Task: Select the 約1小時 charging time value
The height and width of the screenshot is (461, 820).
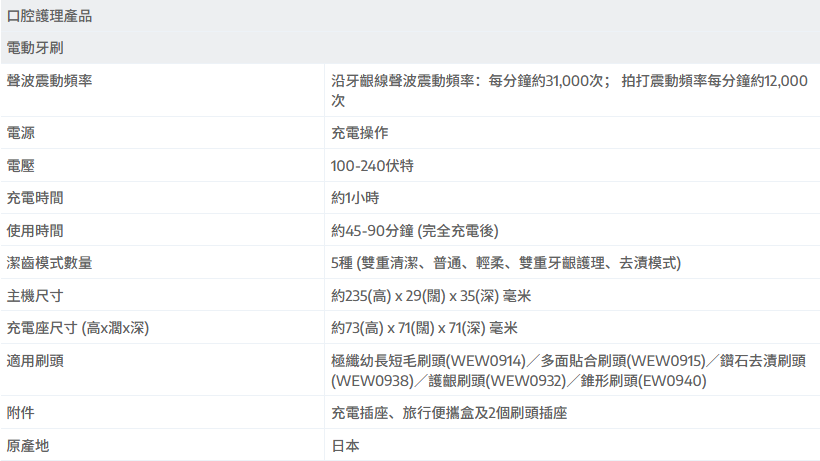Action: [x=355, y=198]
